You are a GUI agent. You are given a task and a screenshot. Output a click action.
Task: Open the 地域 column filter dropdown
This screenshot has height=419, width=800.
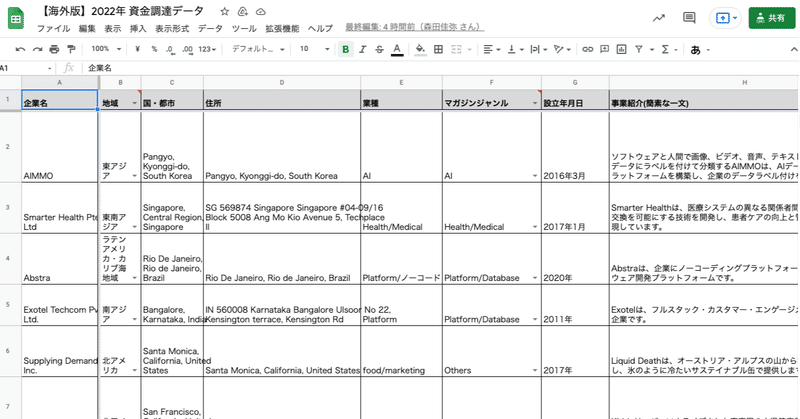[135, 103]
